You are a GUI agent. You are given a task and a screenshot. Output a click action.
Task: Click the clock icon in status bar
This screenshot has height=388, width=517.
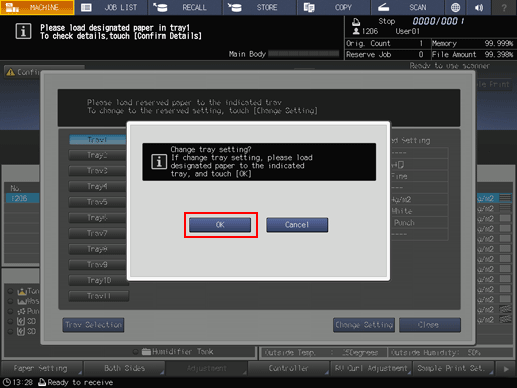coord(7,382)
